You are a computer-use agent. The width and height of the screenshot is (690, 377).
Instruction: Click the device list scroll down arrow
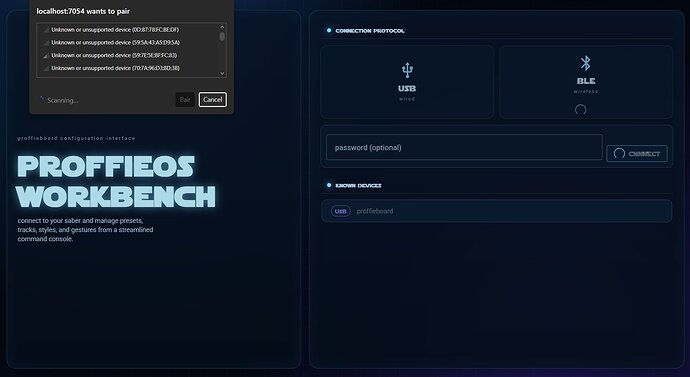click(x=222, y=73)
